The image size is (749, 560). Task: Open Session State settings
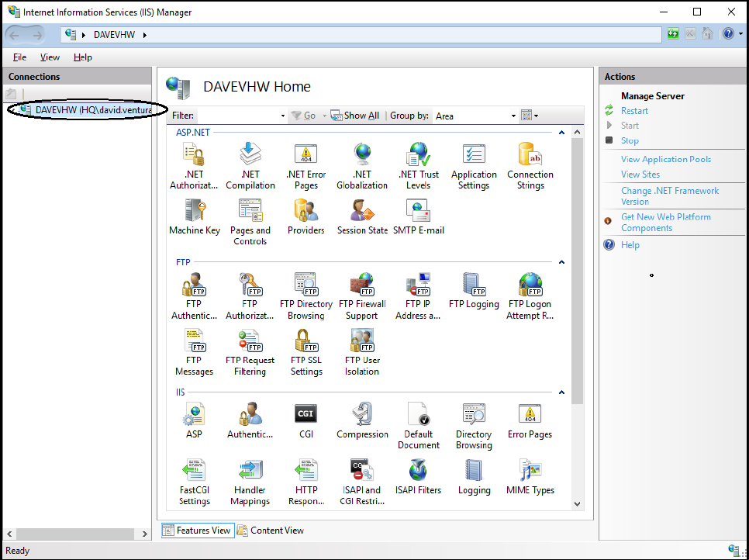tap(362, 216)
